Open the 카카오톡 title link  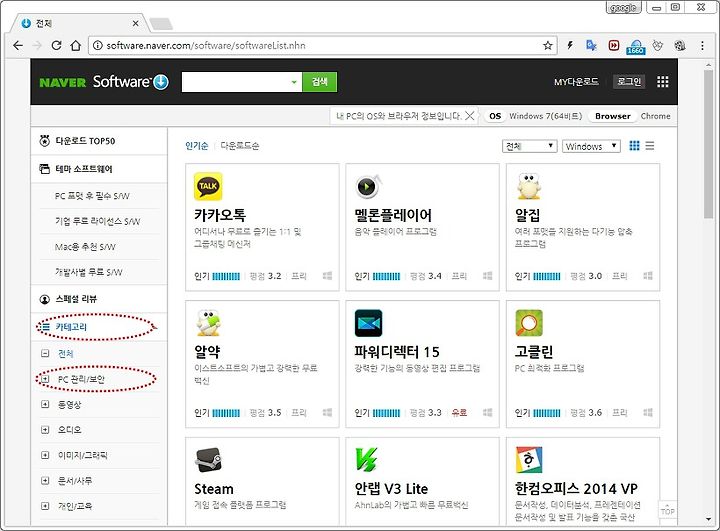tap(220, 215)
